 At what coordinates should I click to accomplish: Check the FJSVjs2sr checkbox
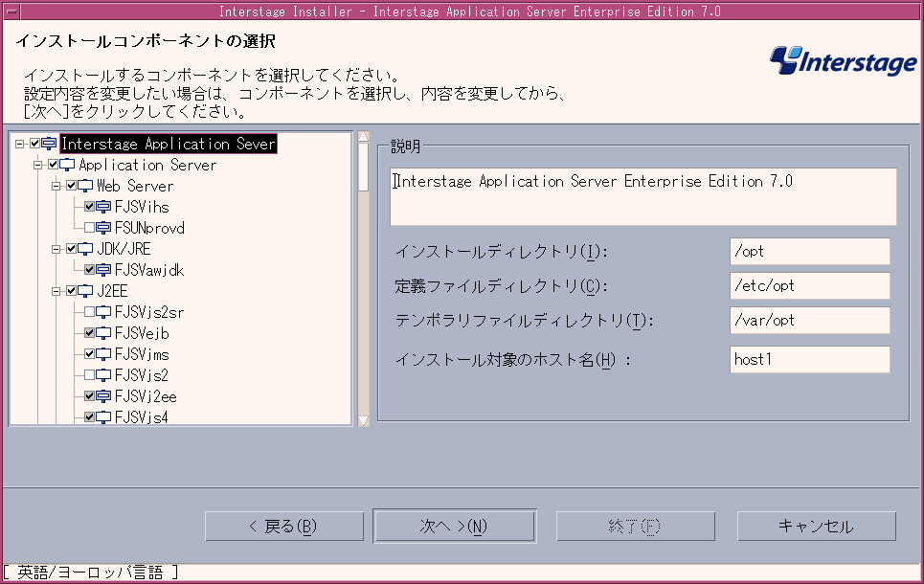[x=90, y=312]
